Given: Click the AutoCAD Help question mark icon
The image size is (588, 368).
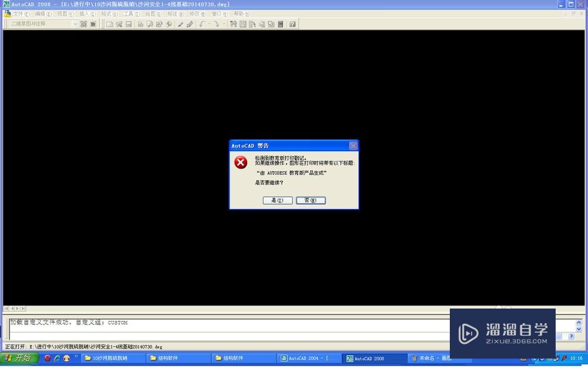Looking at the screenshot, I should (x=293, y=24).
